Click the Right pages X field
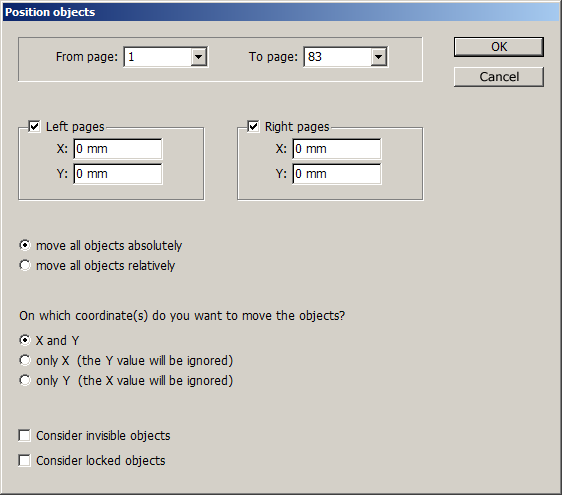This screenshot has height=495, width=562. click(337, 149)
